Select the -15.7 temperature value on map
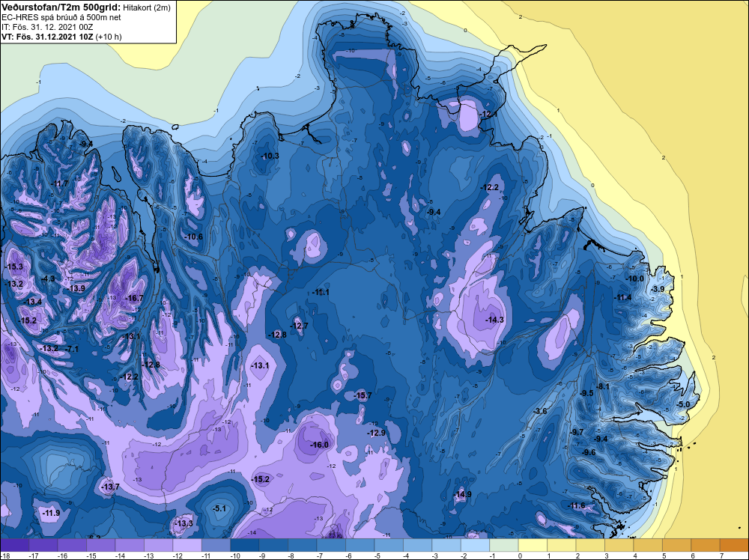This screenshot has width=749, height=560. coord(363,395)
